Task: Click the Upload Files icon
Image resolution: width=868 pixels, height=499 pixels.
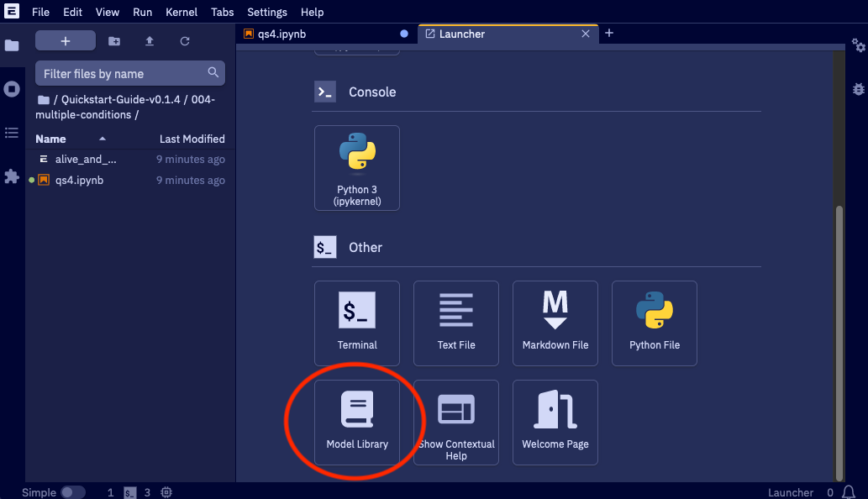Action: click(x=150, y=41)
